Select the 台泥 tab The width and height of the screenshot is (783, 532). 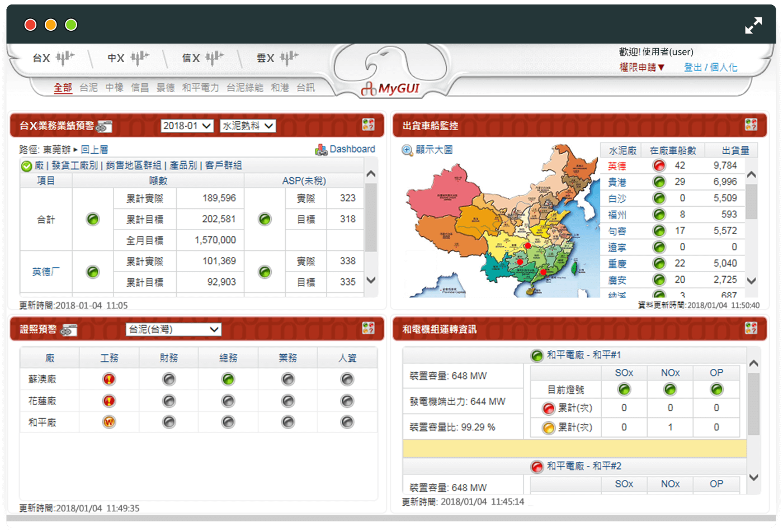tap(88, 88)
